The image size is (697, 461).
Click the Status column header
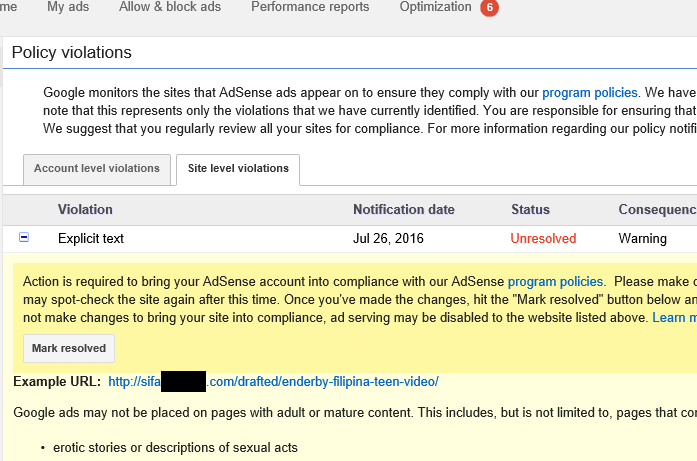point(530,209)
